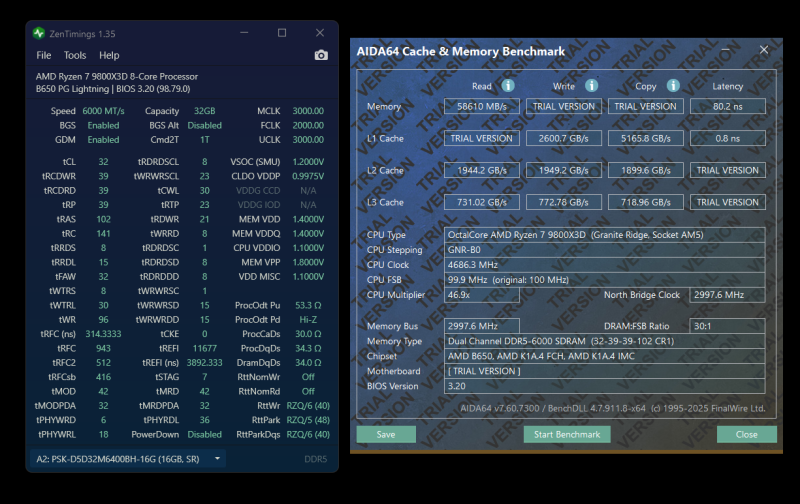Click the tCL value 32
The width and height of the screenshot is (800, 504).
coord(103,162)
